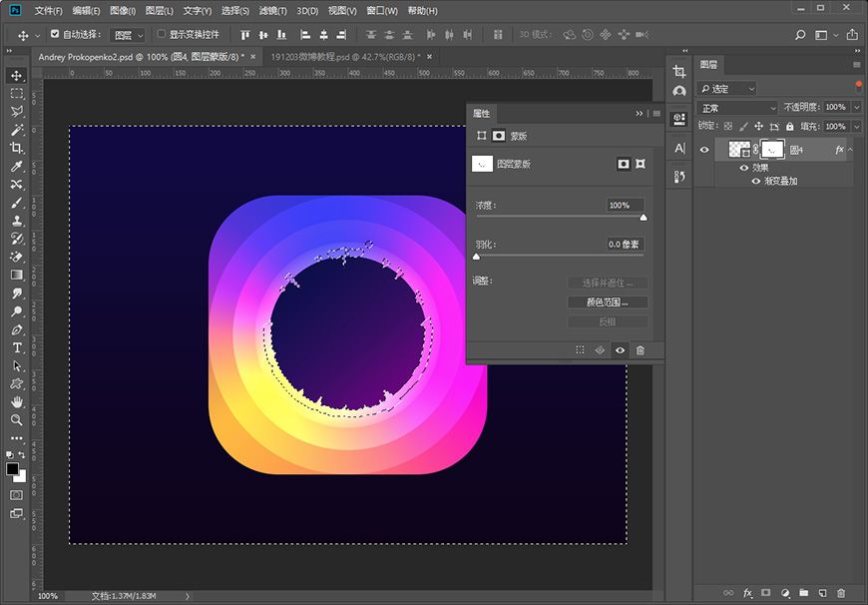The image size is (868, 605).
Task: Select the vector mask button in Properties
Action: pos(641,164)
